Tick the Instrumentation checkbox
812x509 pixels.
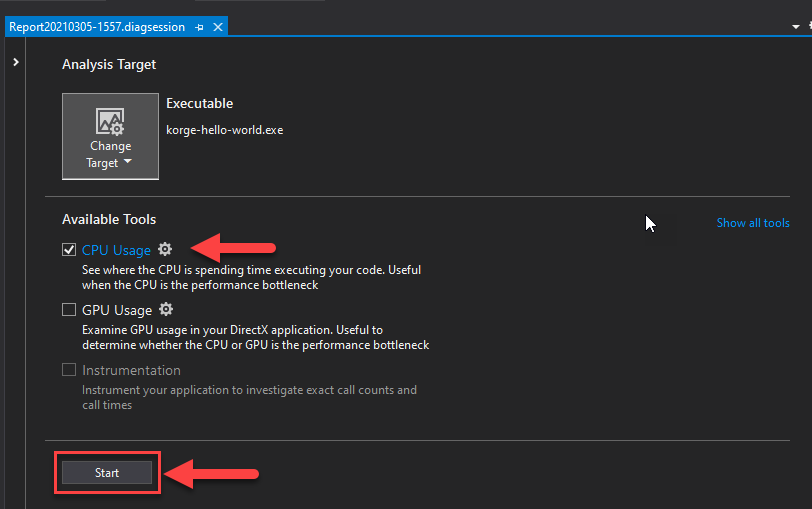69,370
